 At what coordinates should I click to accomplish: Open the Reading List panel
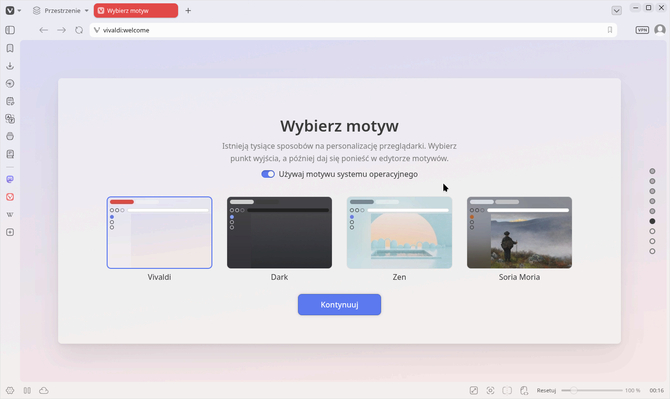pyautogui.click(x=10, y=154)
